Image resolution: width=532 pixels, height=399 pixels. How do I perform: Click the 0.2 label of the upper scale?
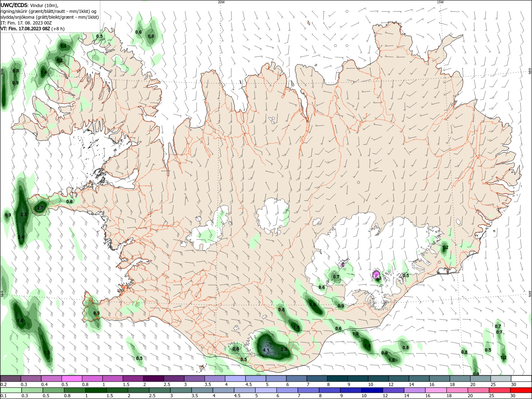[4, 384]
